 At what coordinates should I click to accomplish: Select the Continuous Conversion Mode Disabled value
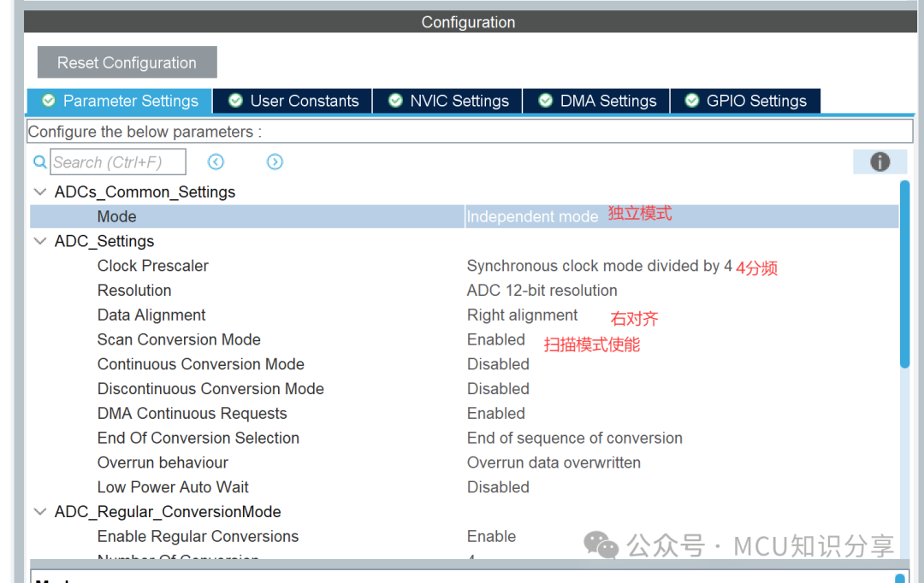click(499, 364)
